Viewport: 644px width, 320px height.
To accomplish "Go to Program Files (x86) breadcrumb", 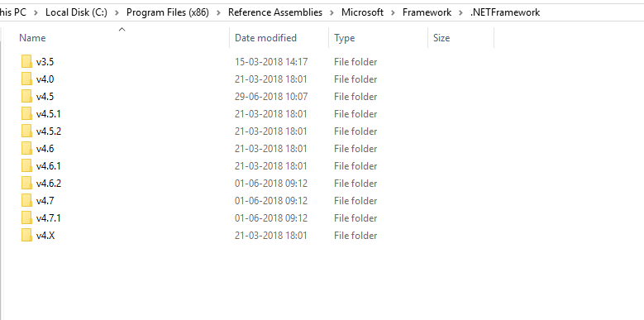I will pos(168,12).
